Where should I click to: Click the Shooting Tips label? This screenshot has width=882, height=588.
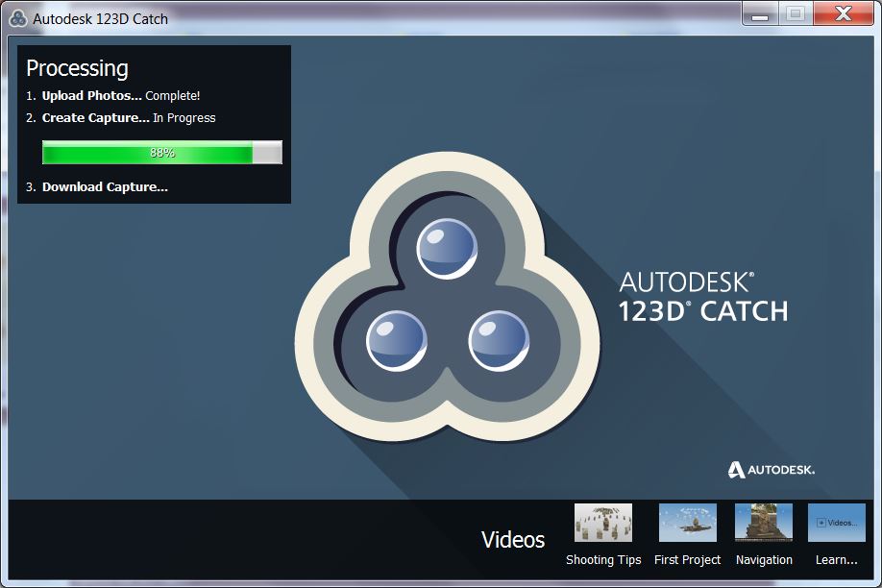tap(603, 560)
